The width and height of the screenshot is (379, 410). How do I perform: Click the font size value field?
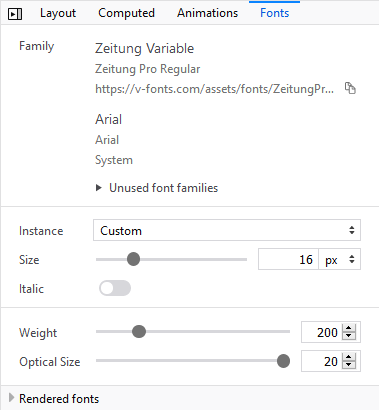coord(288,259)
